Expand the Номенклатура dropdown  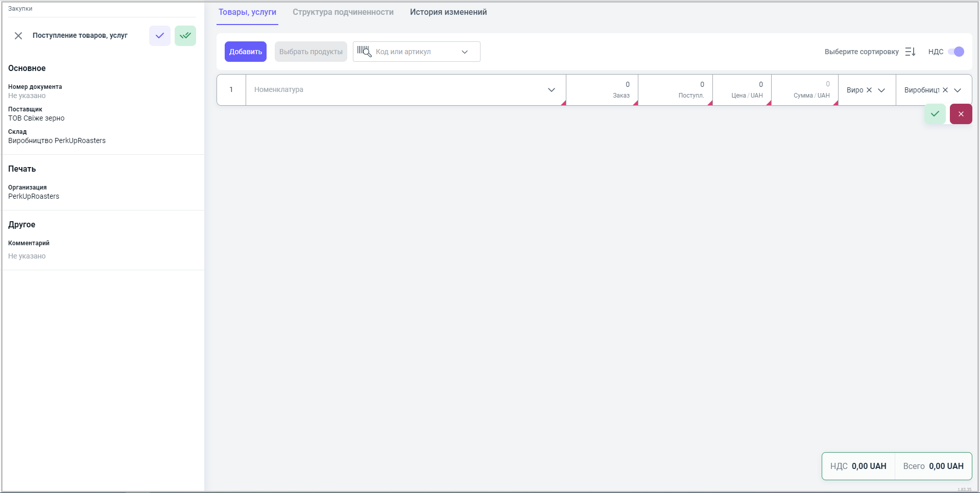point(551,90)
